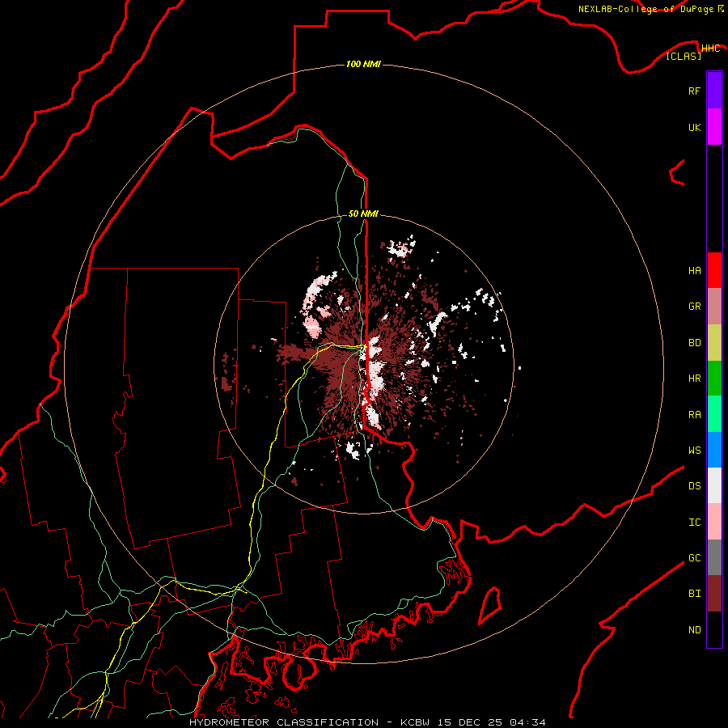Select the WS blue legend swatch

click(714, 450)
